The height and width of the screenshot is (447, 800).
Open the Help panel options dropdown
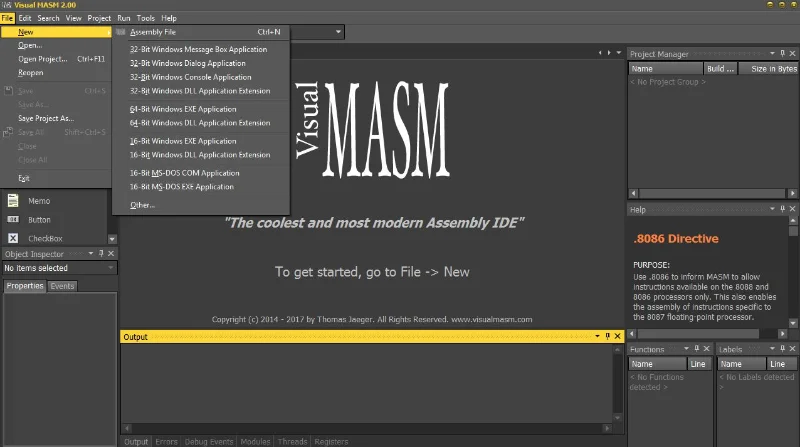point(772,209)
